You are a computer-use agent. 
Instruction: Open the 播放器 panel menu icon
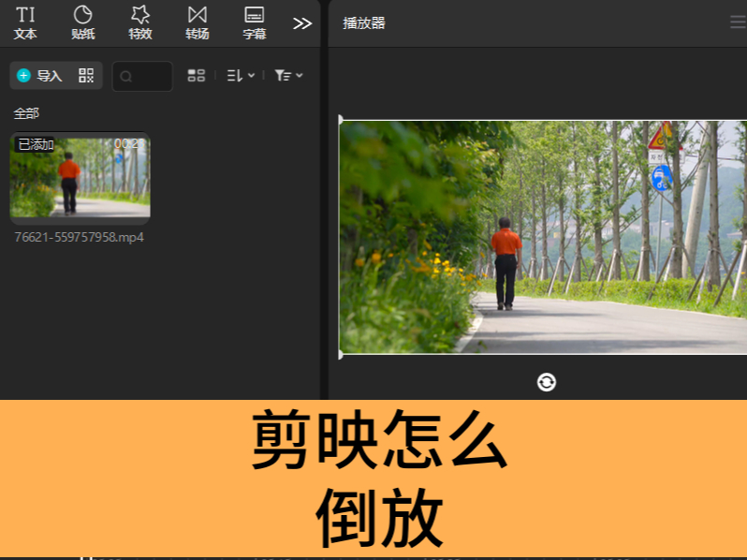point(739,22)
